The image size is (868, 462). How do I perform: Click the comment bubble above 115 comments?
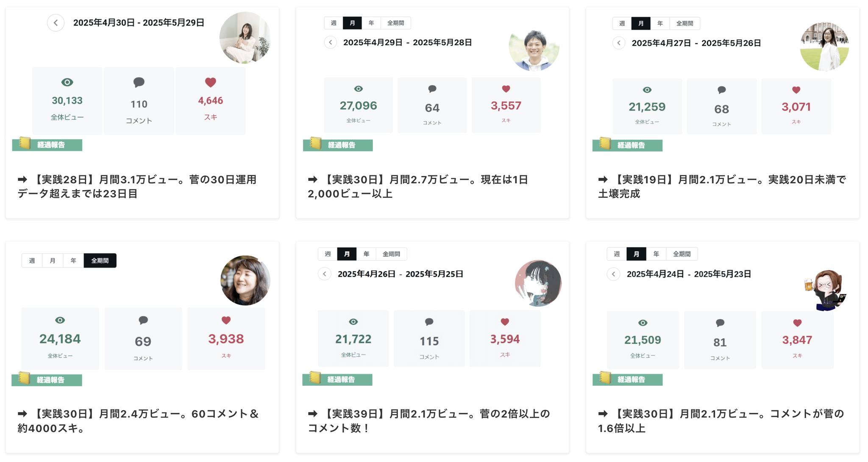429,322
